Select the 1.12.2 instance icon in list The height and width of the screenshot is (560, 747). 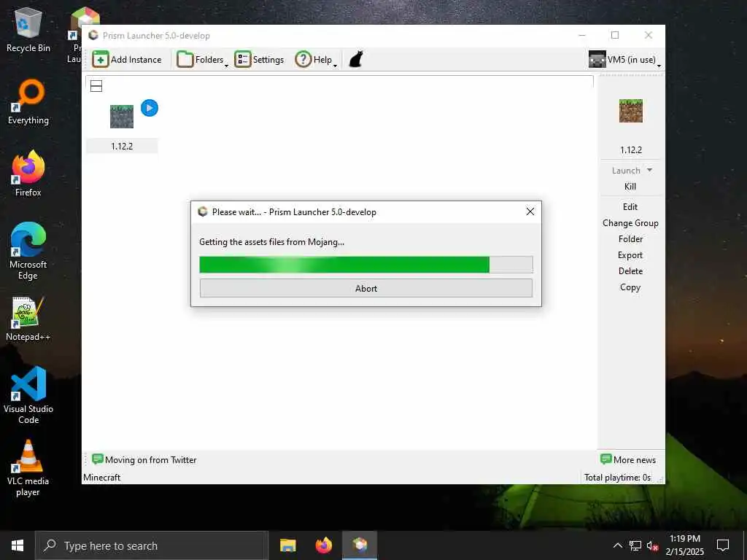(x=122, y=117)
